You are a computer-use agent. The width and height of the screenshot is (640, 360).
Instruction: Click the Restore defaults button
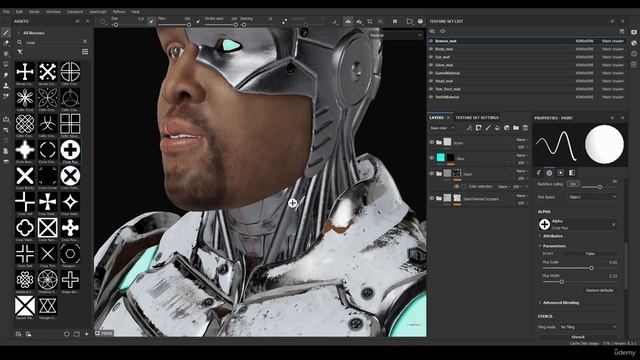[600, 290]
